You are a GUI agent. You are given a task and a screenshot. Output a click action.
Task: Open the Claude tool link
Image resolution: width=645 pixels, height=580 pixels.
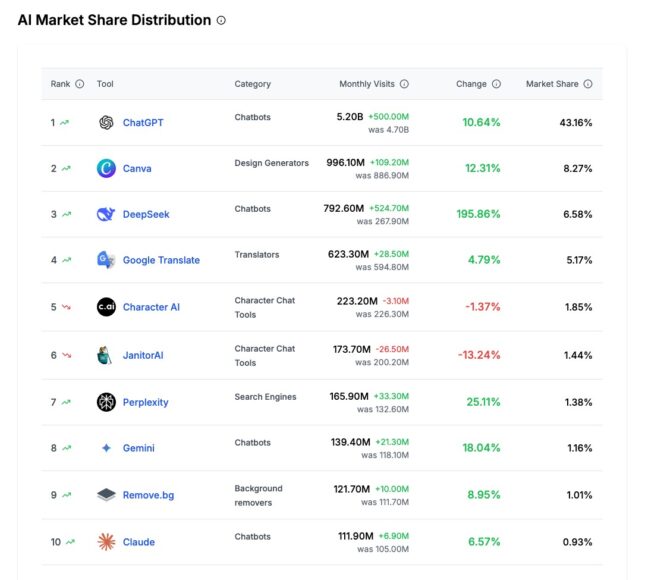coord(138,542)
